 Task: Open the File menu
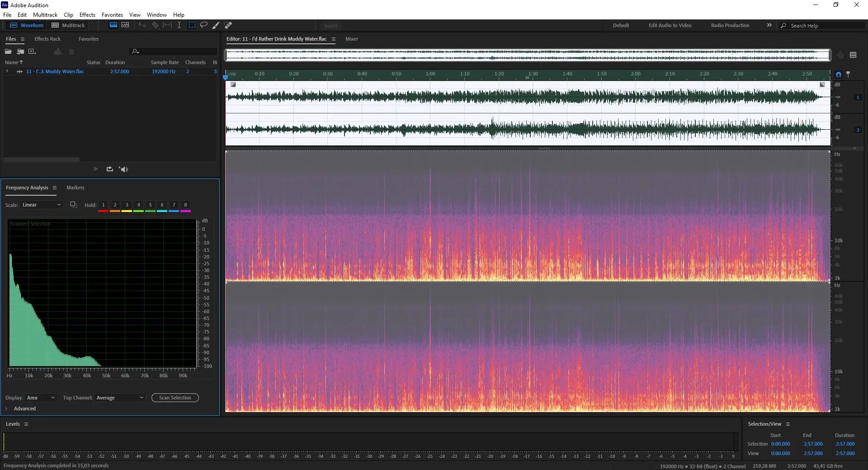[7, 15]
